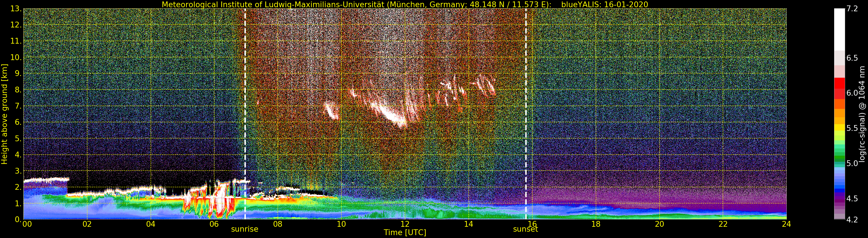Click the colorbar tick value 5.5
868x238 pixels.
852,128
